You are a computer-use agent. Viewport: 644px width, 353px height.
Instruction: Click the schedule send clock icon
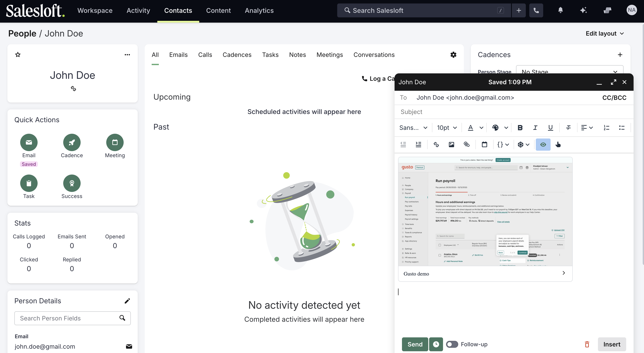pyautogui.click(x=436, y=344)
